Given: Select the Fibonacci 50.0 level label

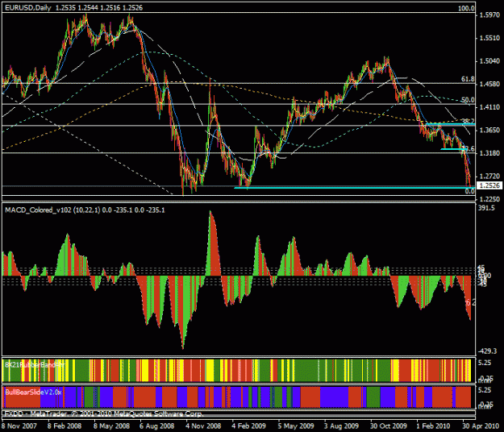Looking at the screenshot, I should (x=468, y=100).
